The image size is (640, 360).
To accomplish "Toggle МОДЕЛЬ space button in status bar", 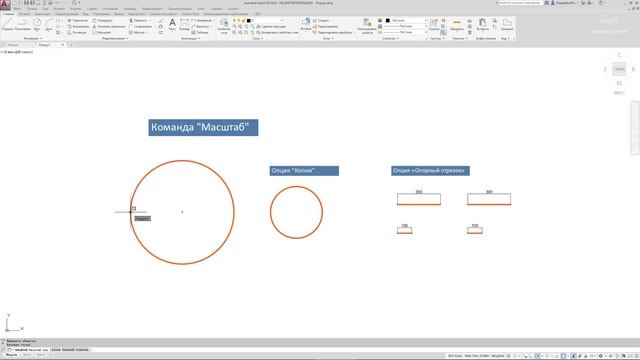I will pyautogui.click(x=498, y=356).
